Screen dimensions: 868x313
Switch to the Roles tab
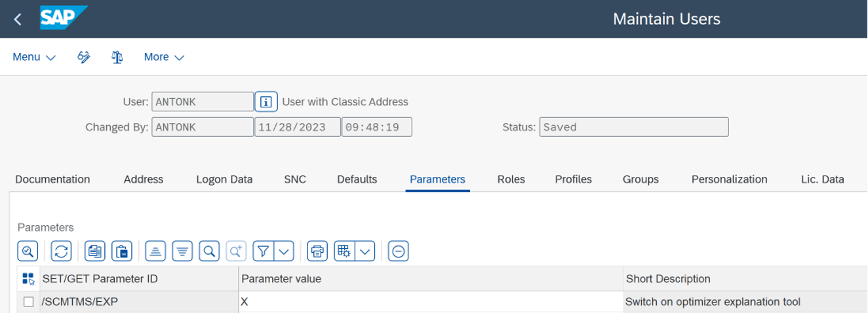511,179
